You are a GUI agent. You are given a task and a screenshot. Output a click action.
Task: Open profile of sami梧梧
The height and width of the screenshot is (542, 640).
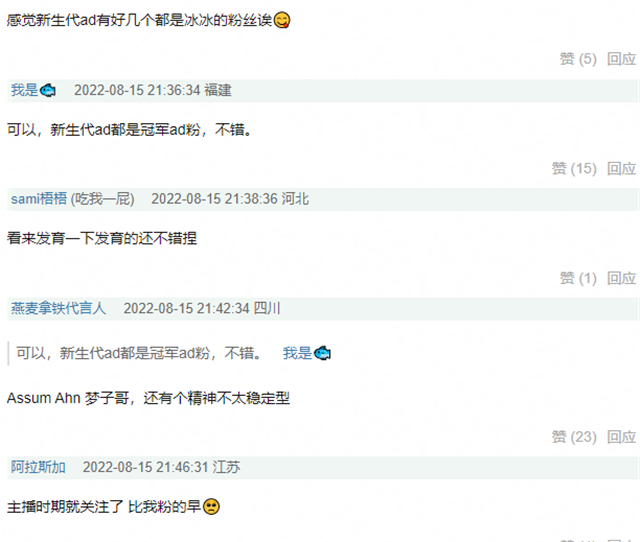(39, 199)
